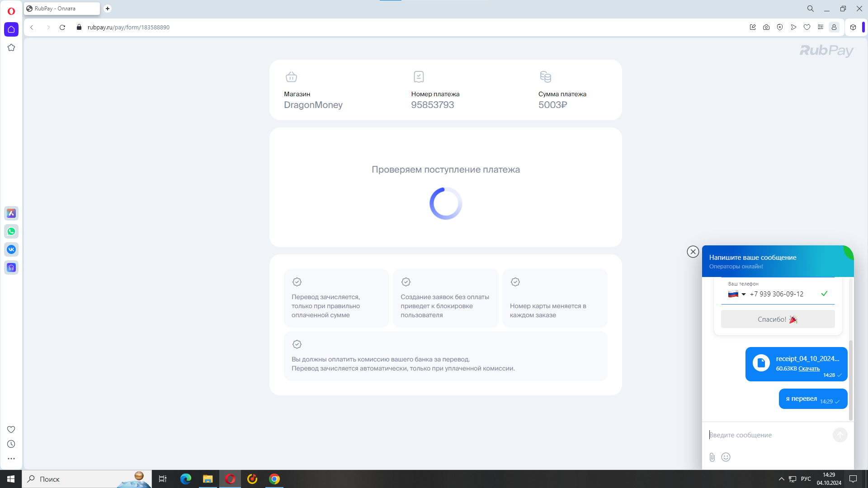Open the Windows Start menu

click(11, 479)
